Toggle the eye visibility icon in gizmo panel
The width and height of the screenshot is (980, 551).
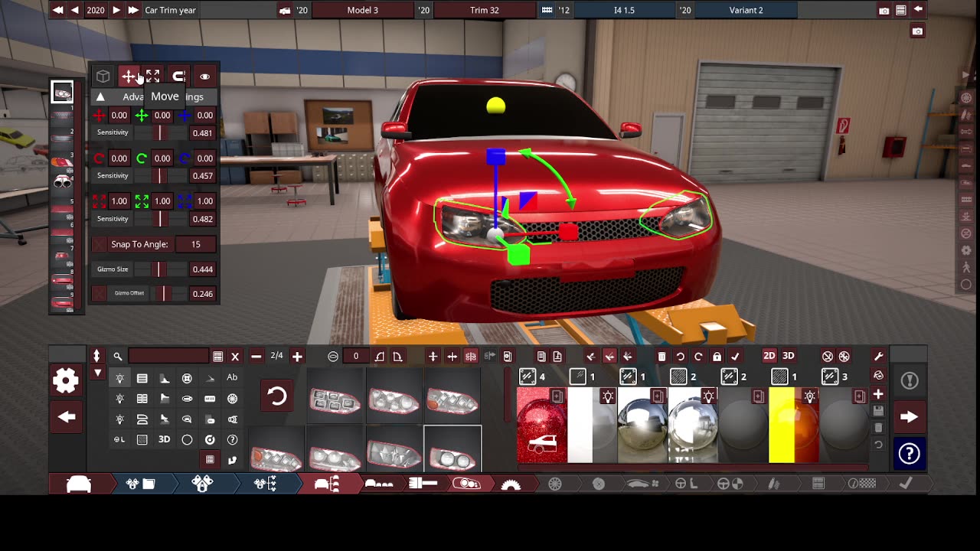click(204, 77)
